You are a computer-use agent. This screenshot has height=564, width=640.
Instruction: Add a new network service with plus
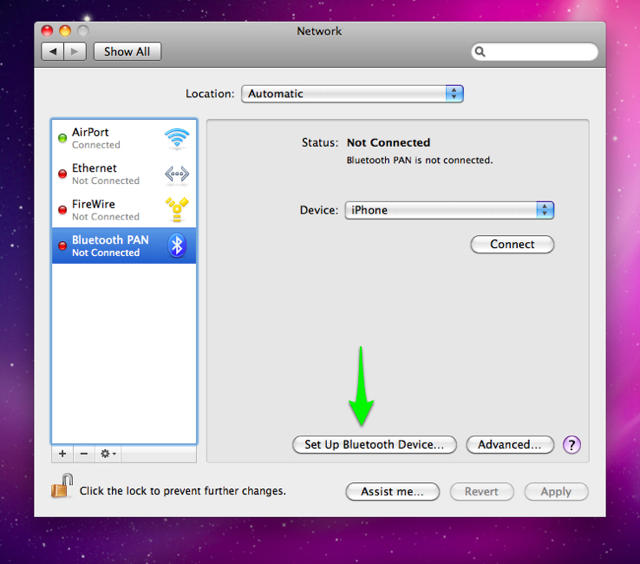[x=62, y=454]
